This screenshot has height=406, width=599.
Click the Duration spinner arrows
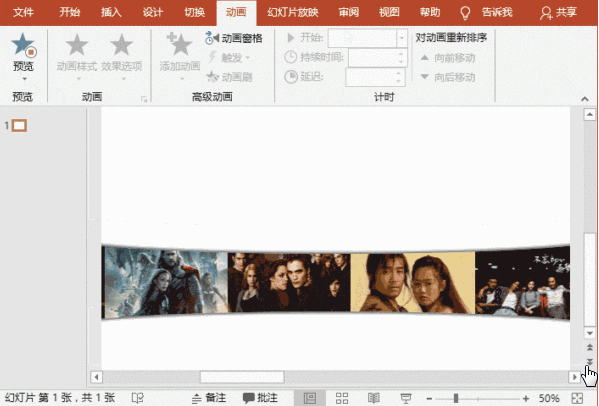point(401,57)
